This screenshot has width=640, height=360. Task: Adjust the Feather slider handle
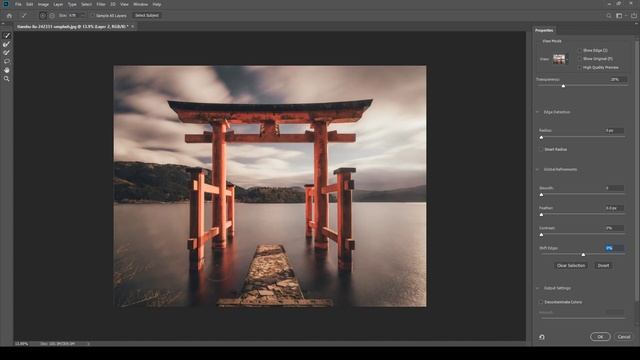click(x=542, y=215)
